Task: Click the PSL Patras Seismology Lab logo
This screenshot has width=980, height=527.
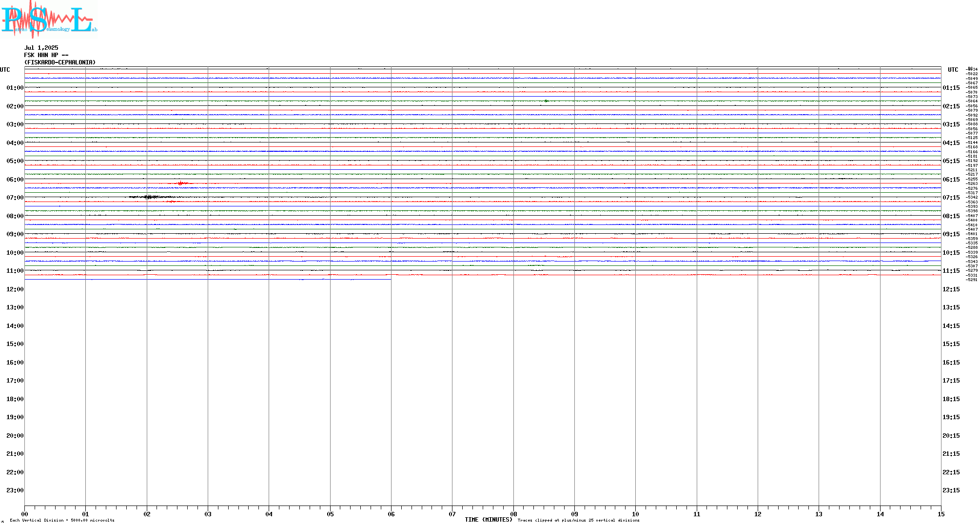Action: tap(49, 19)
